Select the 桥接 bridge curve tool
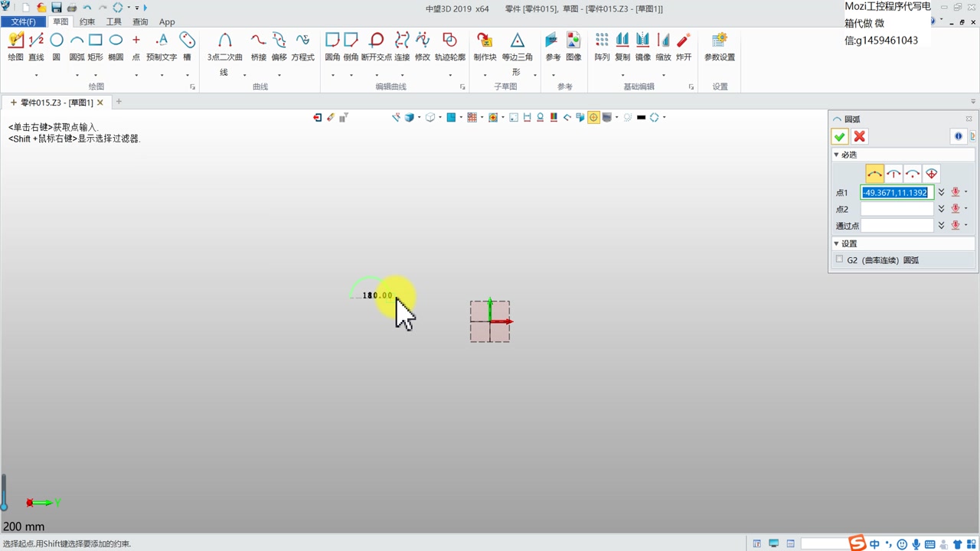 pyautogui.click(x=259, y=47)
